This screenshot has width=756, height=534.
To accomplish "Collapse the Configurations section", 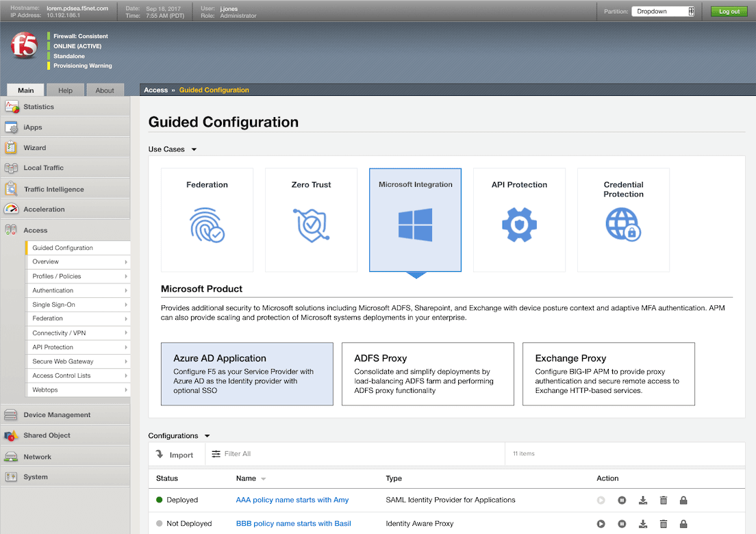I will coord(207,436).
